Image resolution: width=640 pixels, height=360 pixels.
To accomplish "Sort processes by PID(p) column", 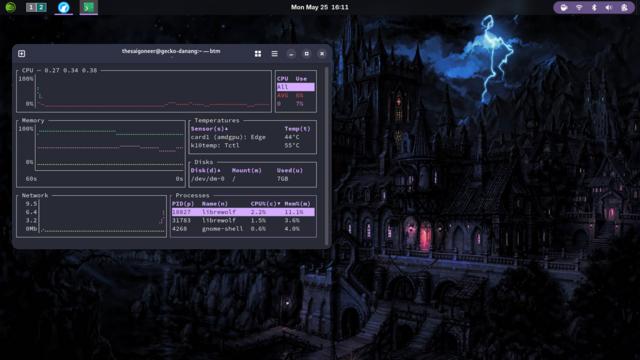I will [183, 204].
